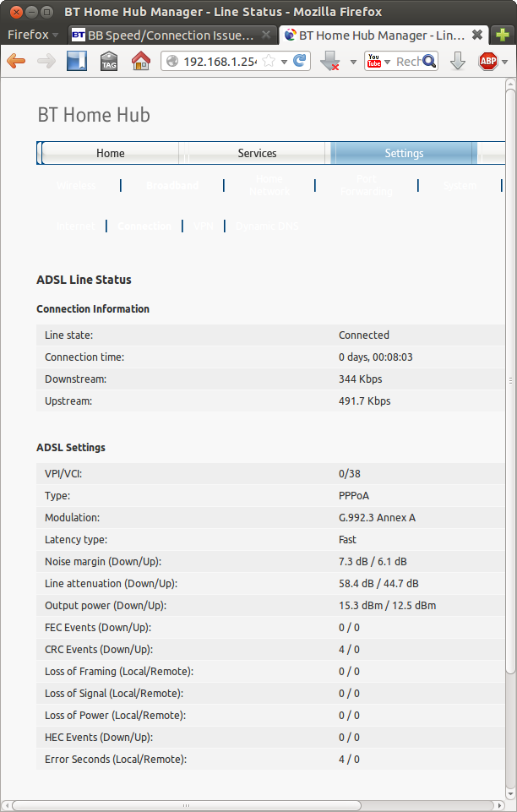The width and height of the screenshot is (517, 812).
Task: Focus the YouTube search field
Action: [408, 61]
